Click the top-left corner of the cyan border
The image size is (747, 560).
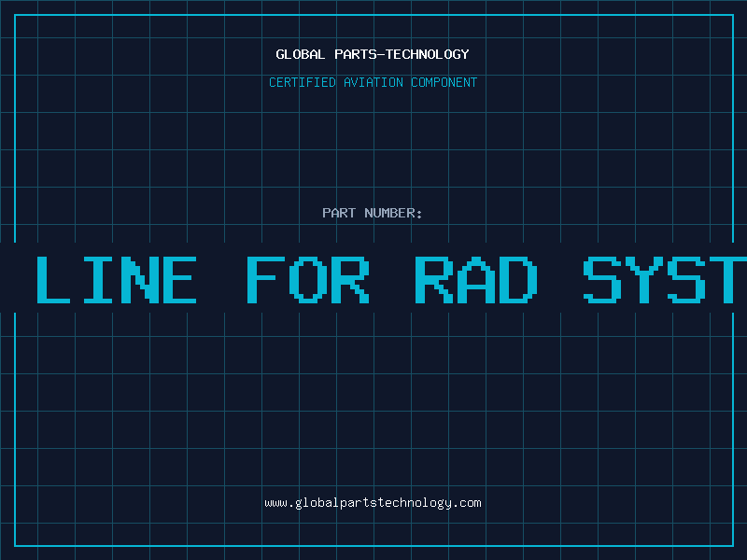(x=15, y=15)
